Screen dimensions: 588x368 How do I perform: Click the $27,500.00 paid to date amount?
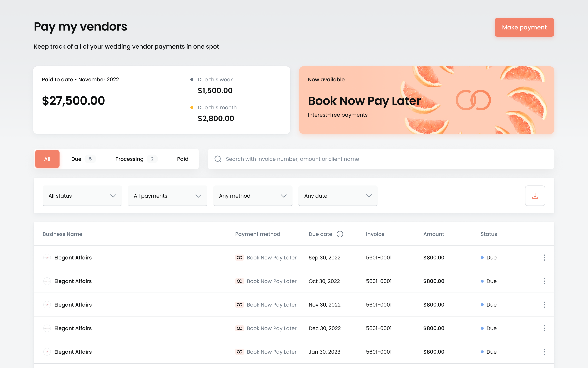tap(73, 100)
